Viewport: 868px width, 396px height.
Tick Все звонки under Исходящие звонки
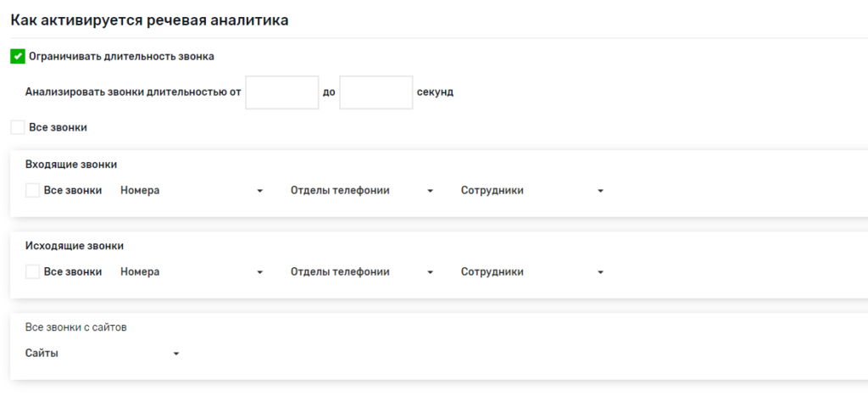click(x=33, y=272)
